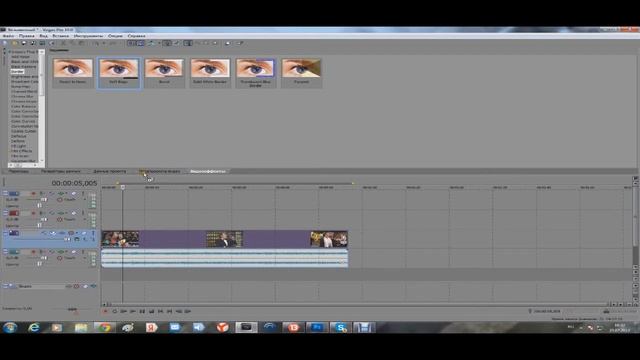Select Color Curves in the effects list
Viewport: 640px width, 360px height.
pos(23,121)
